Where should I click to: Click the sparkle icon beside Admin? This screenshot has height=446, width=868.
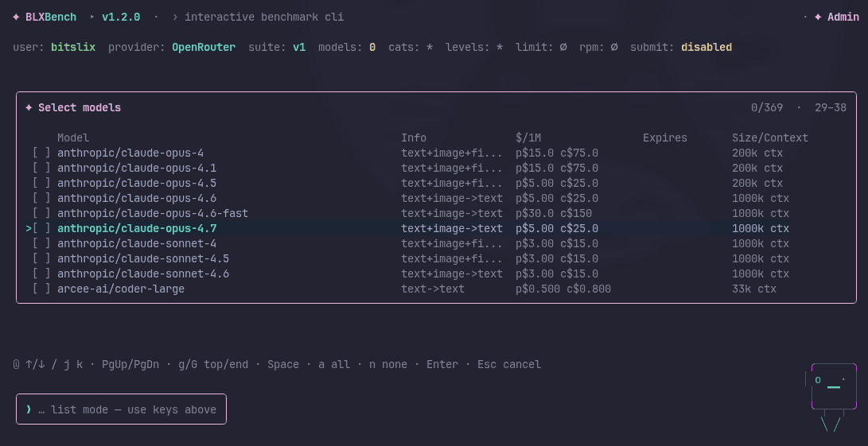click(x=818, y=17)
